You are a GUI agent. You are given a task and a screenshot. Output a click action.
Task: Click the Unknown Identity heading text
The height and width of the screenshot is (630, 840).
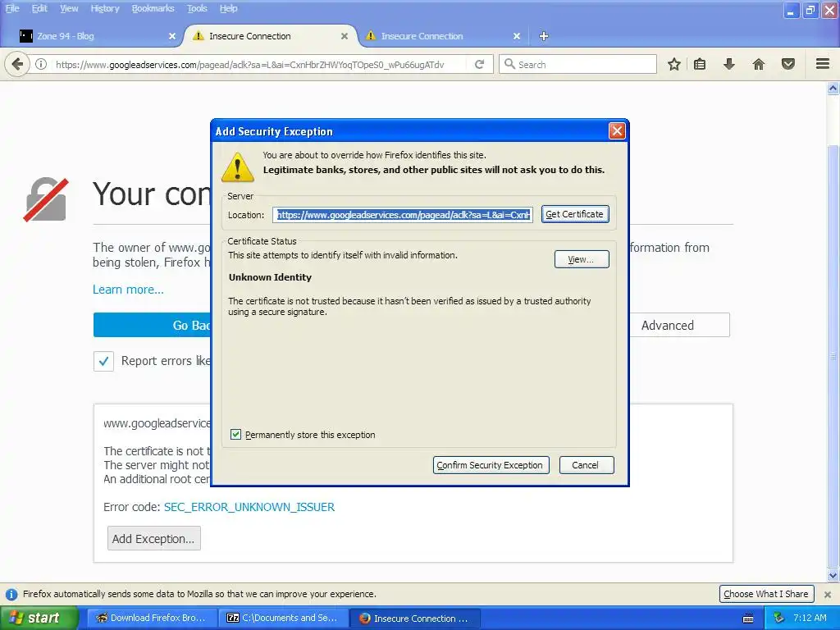(x=270, y=277)
